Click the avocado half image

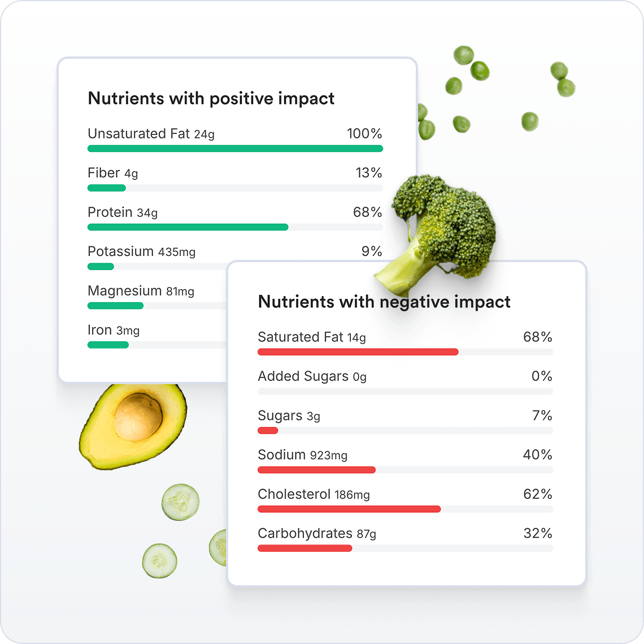(134, 424)
